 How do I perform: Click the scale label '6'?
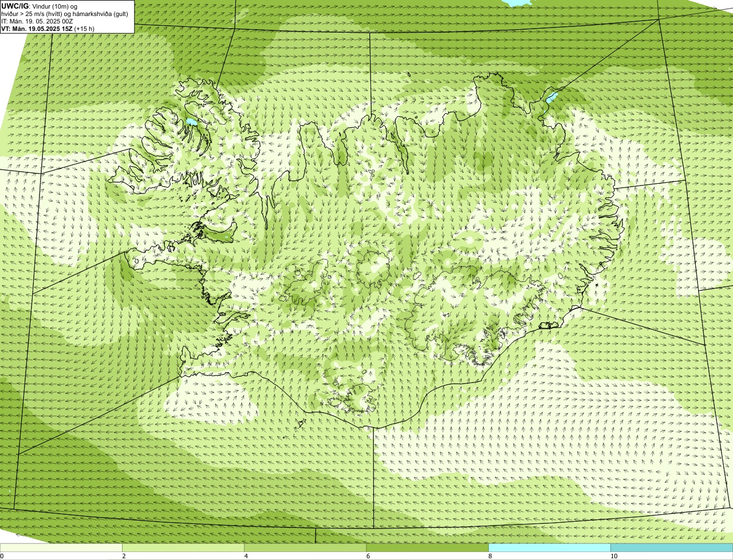pos(368,556)
